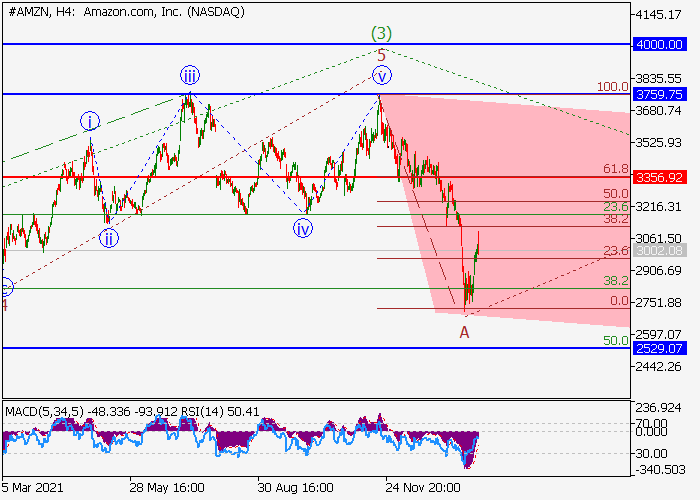The width and height of the screenshot is (700, 500).
Task: Select the blue 4000.00 price level tag
Action: point(659,45)
